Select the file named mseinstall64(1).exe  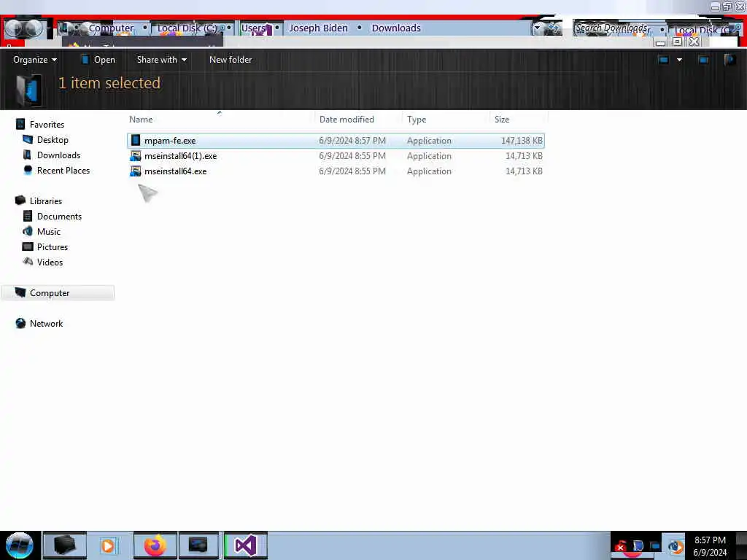click(x=181, y=156)
